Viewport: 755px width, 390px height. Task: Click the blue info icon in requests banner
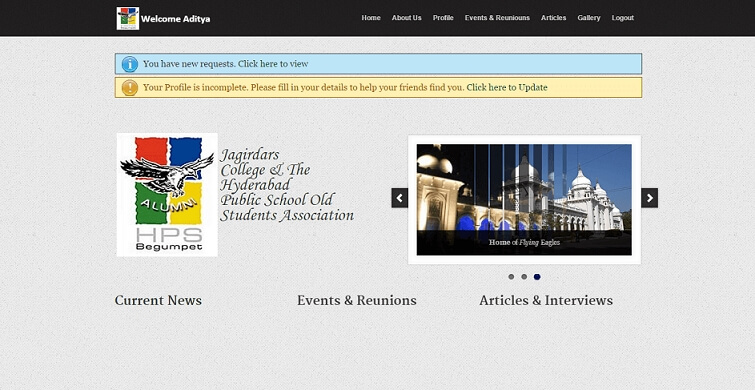tap(130, 64)
